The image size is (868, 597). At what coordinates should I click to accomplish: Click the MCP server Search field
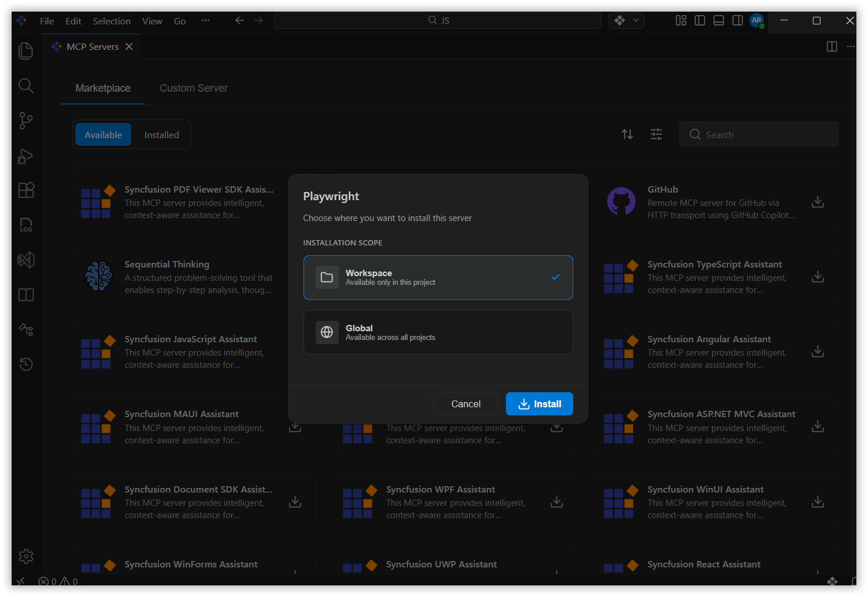[759, 135]
